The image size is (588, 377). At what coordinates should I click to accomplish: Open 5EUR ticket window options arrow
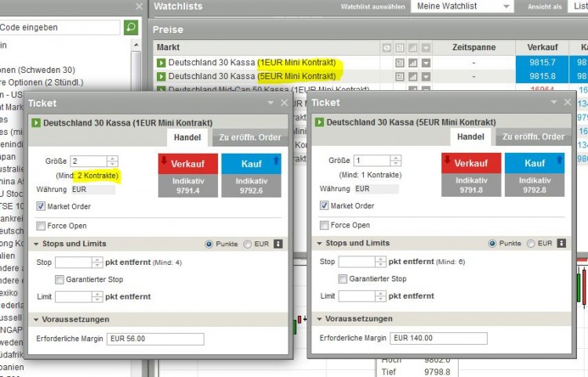[554, 103]
